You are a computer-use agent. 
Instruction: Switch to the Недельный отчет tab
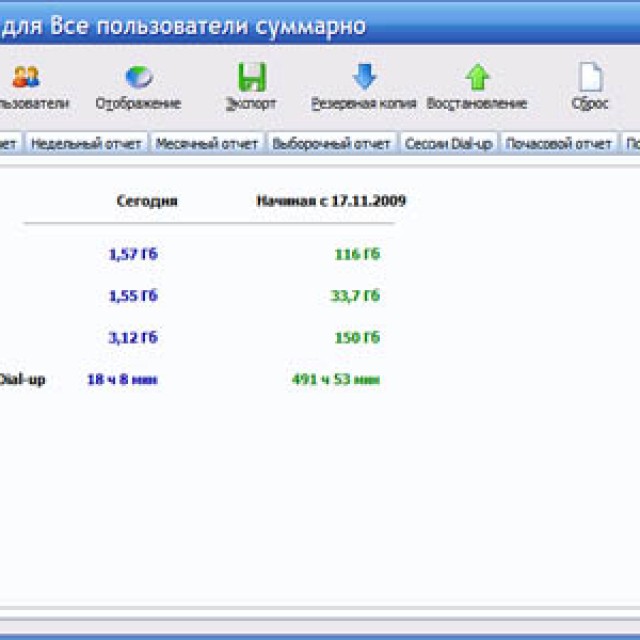87,144
